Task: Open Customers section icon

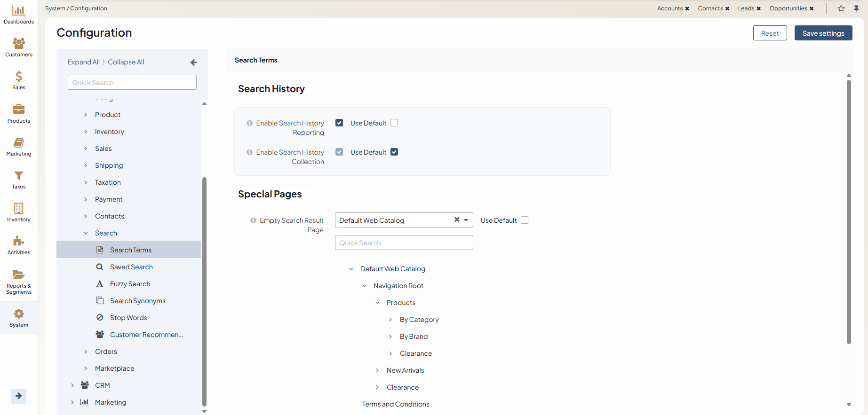Action: pyautogui.click(x=19, y=44)
